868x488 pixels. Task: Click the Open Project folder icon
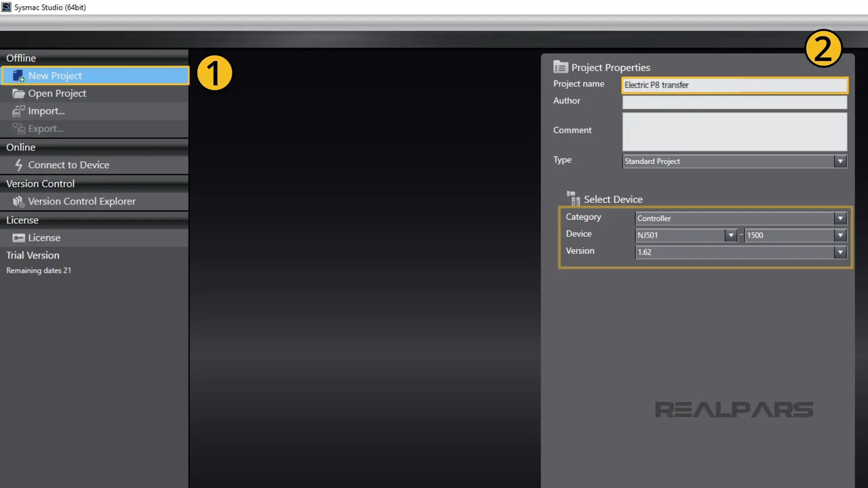[x=18, y=94]
